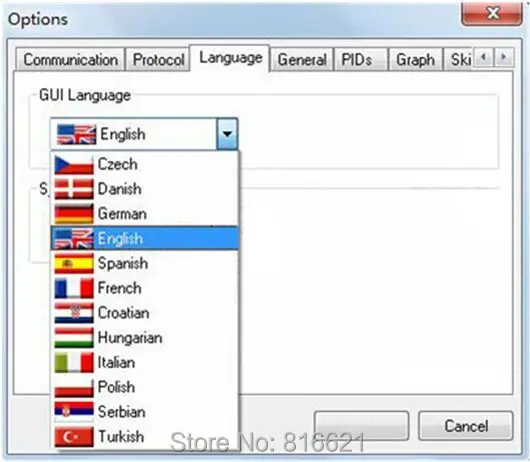Select the French flag icon

[x=74, y=288]
